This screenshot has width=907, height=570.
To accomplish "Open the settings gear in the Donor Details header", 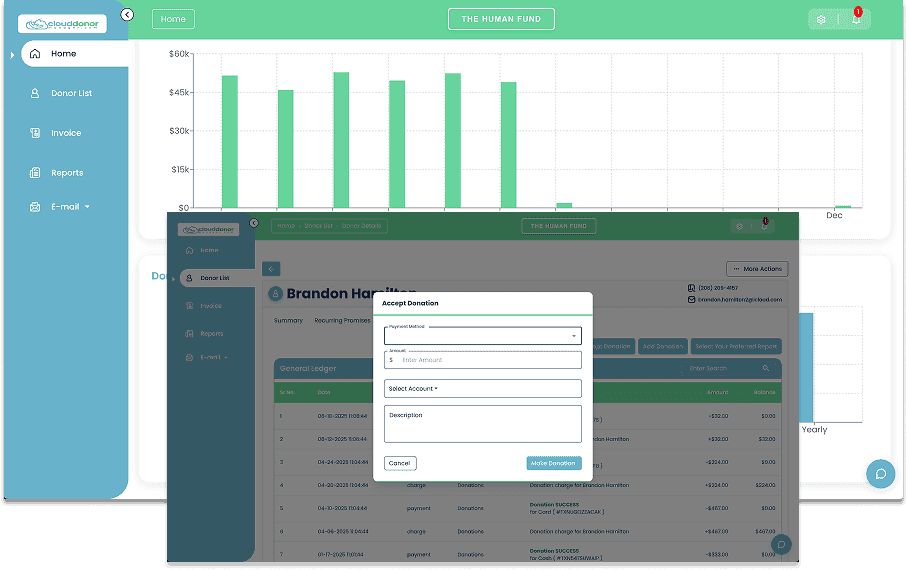I will pyautogui.click(x=739, y=226).
